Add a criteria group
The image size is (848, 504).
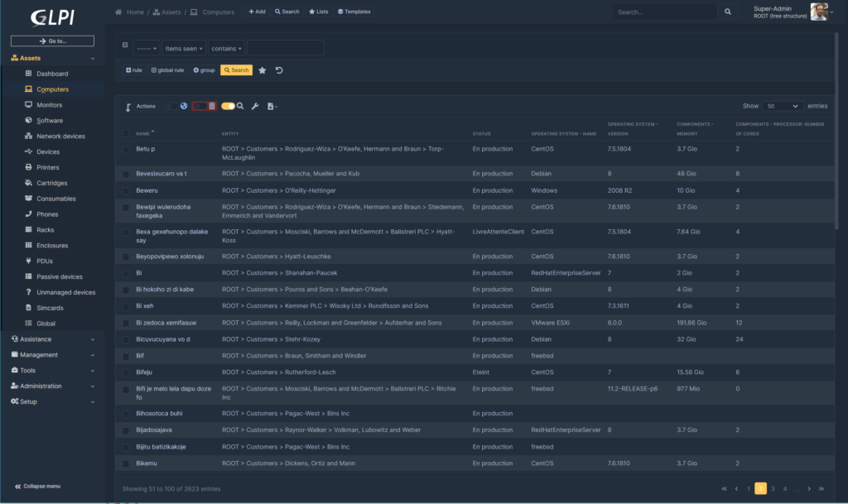pyautogui.click(x=204, y=70)
